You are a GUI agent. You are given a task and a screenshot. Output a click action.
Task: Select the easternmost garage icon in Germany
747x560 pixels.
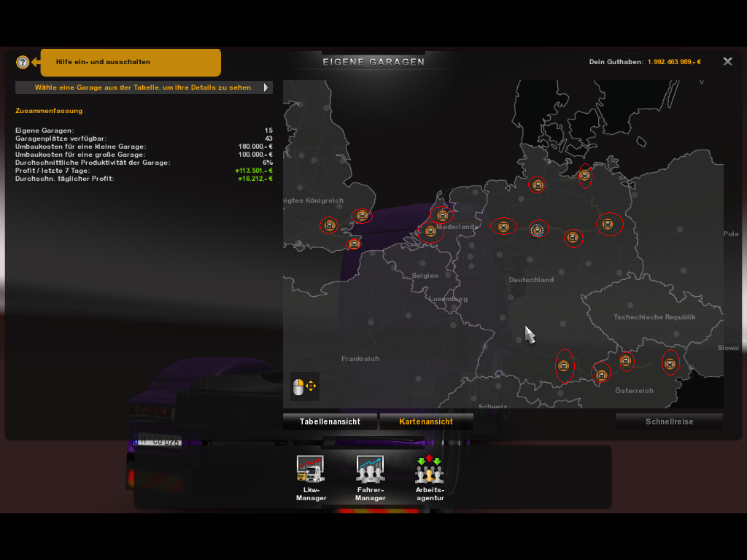point(608,223)
